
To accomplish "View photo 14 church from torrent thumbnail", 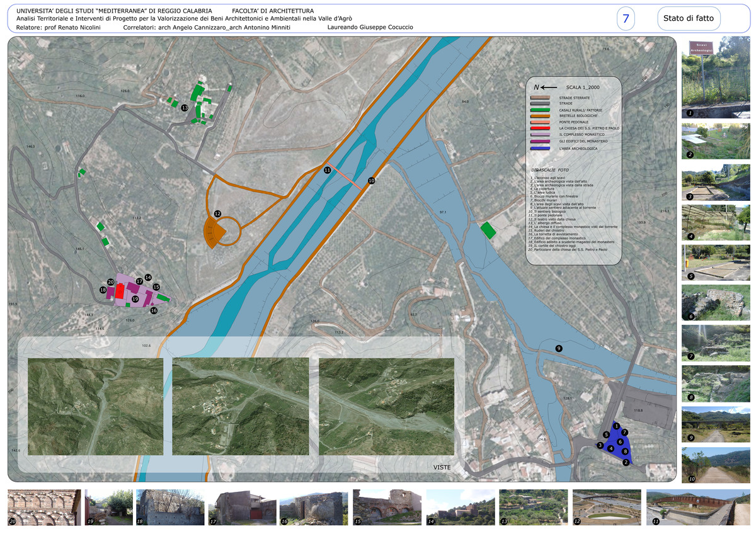I will (461, 508).
